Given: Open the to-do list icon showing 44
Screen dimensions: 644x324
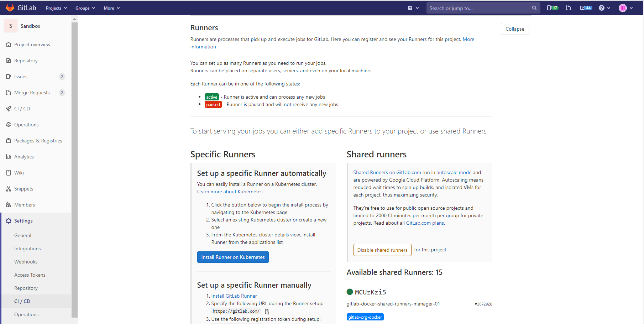Looking at the screenshot, I should click(586, 8).
